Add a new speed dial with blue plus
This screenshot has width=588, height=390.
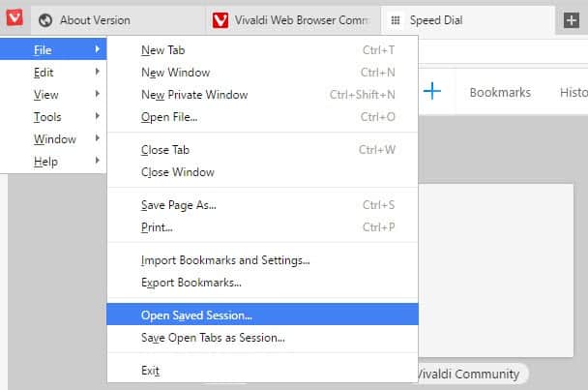click(x=432, y=92)
